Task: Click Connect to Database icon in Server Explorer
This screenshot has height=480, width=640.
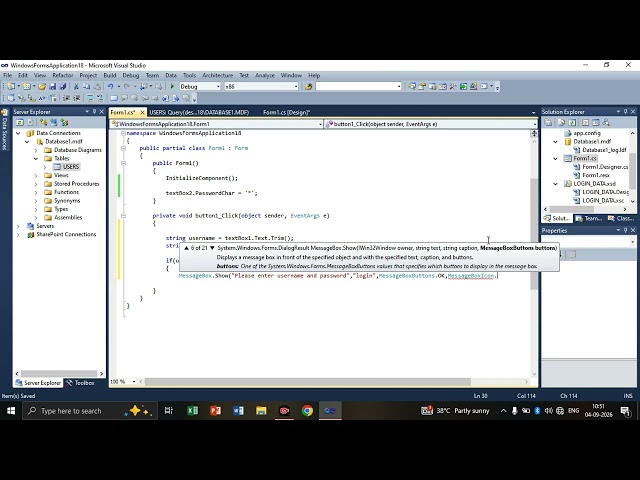Action: point(43,122)
